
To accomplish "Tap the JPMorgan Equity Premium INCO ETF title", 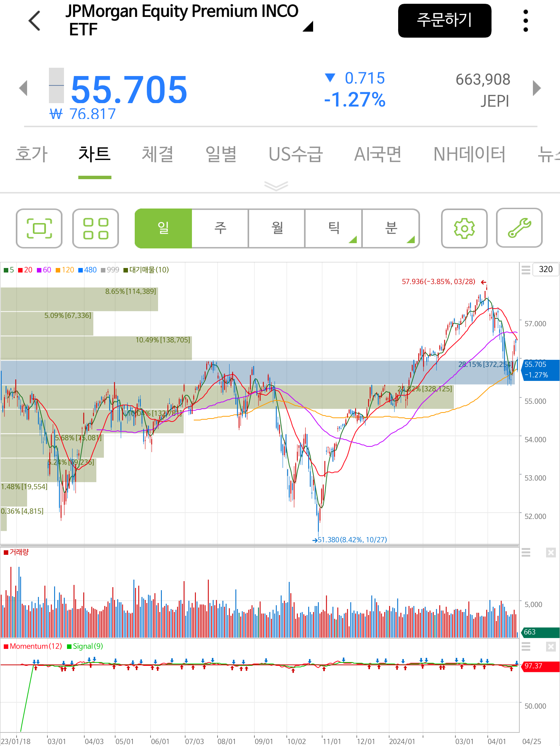I will pyautogui.click(x=182, y=20).
